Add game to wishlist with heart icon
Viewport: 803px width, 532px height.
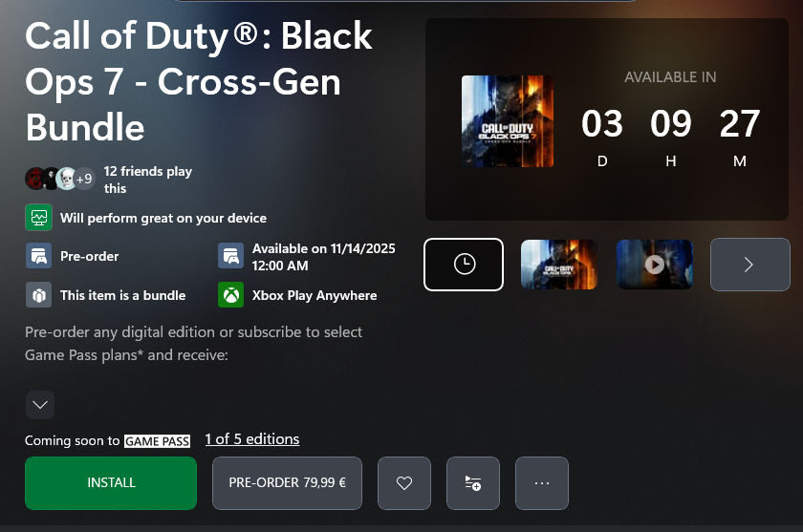click(404, 483)
